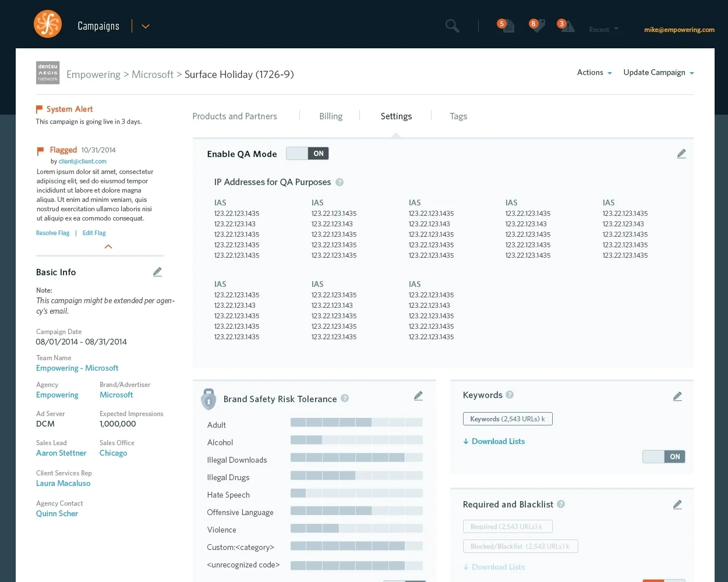Click the Campaigns header title
728x582 pixels.
[x=98, y=26]
